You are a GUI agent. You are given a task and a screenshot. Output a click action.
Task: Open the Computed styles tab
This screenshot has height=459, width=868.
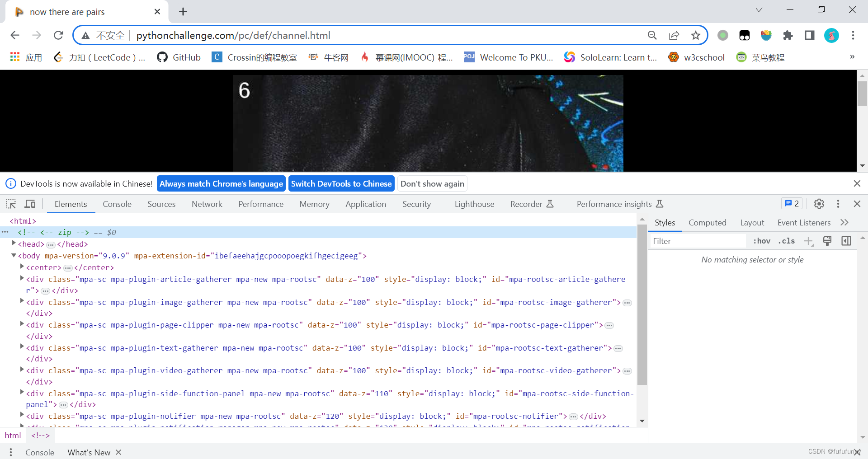pos(707,222)
